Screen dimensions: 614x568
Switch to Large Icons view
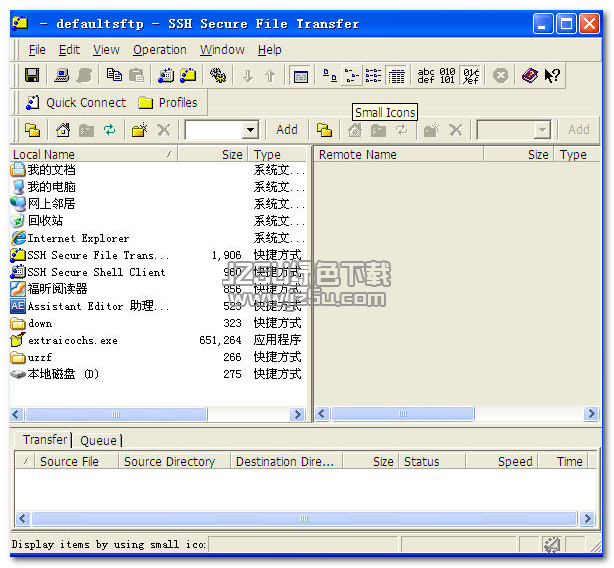(329, 75)
